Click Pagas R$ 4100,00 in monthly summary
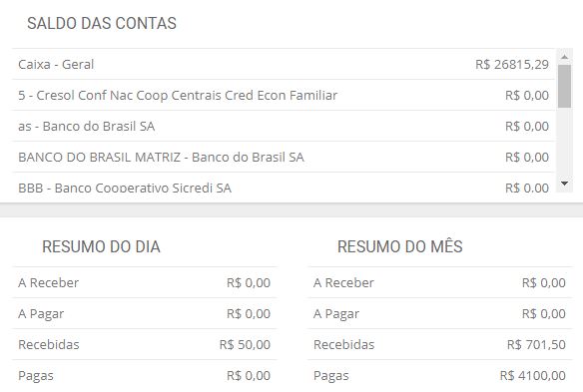This screenshot has height=392, width=583. point(439,375)
